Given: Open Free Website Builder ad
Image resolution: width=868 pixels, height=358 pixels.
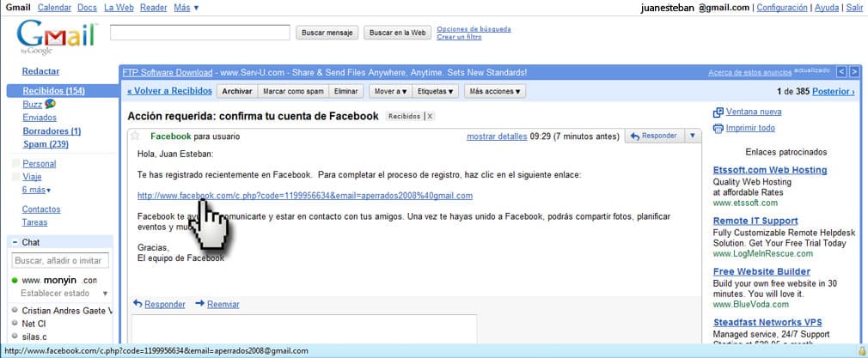Looking at the screenshot, I should (x=761, y=271).
